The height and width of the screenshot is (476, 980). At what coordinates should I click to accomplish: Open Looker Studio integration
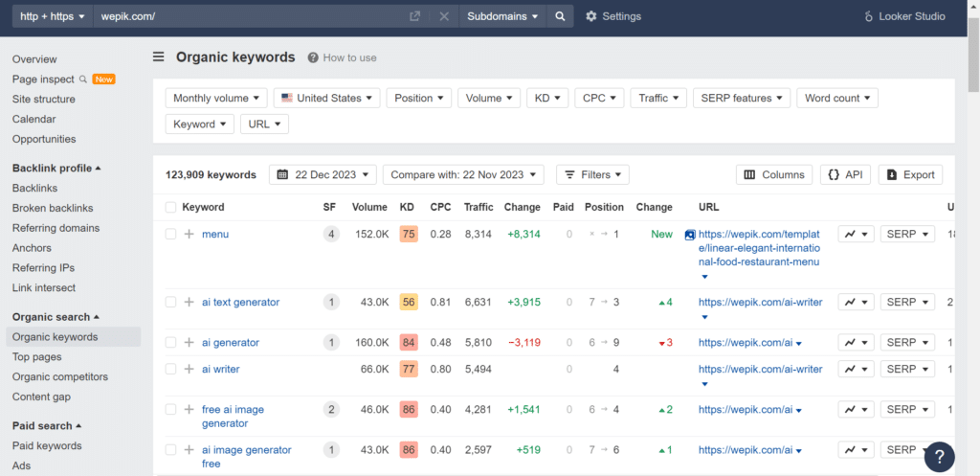click(905, 16)
